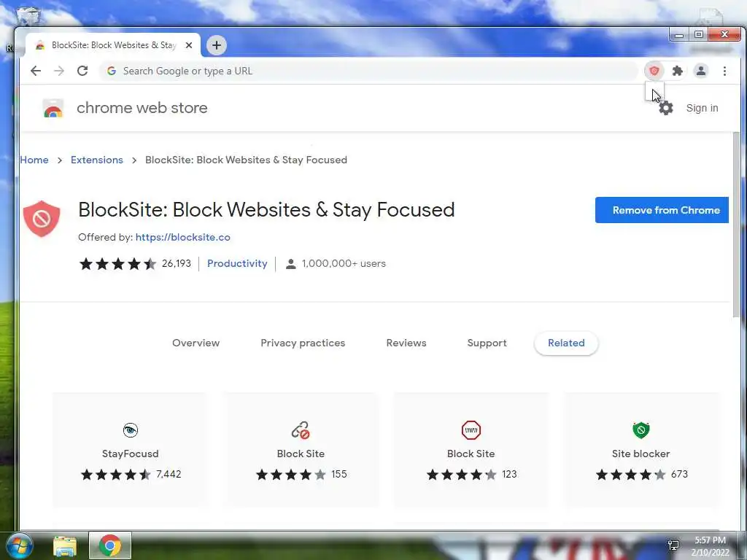
Task: Open the Extensions puzzle piece menu
Action: [x=678, y=71]
